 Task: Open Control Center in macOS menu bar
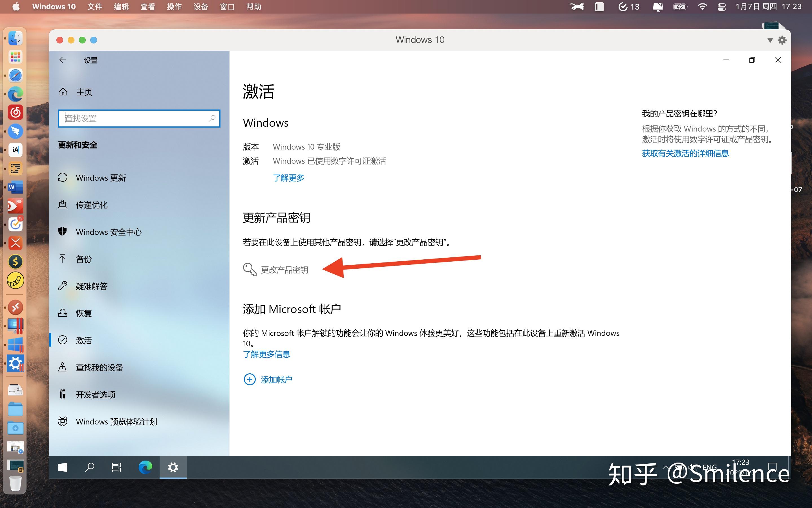click(721, 7)
